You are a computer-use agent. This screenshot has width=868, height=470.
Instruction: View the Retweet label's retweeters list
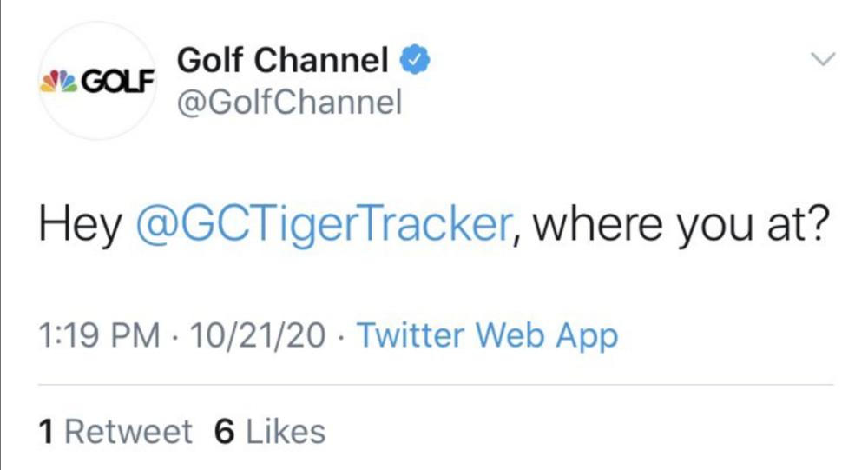coord(128,432)
